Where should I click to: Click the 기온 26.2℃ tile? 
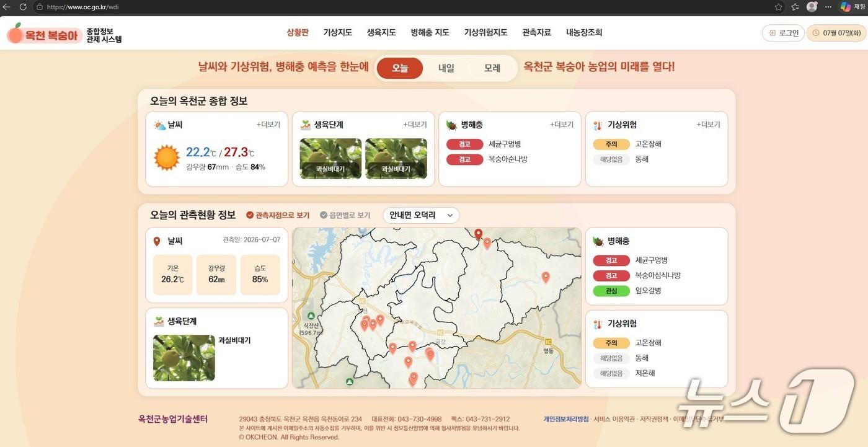(173, 275)
